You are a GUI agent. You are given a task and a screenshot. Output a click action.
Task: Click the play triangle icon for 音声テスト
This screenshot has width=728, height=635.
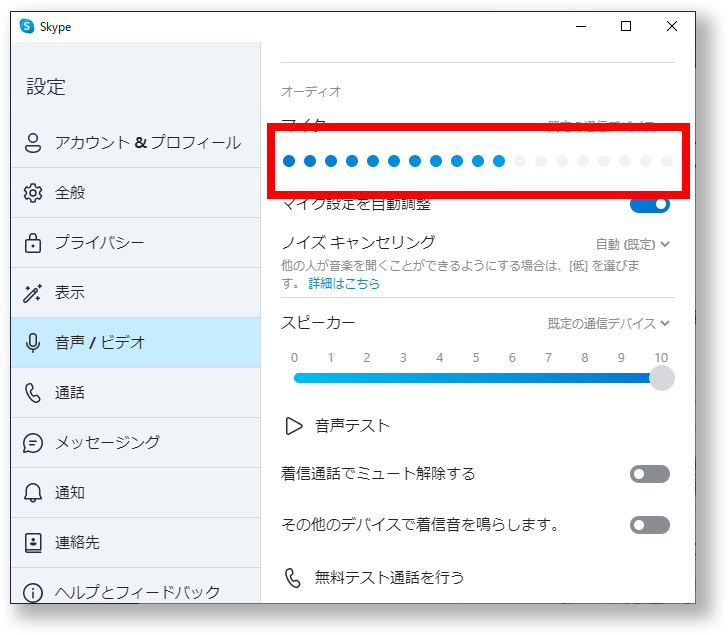293,426
